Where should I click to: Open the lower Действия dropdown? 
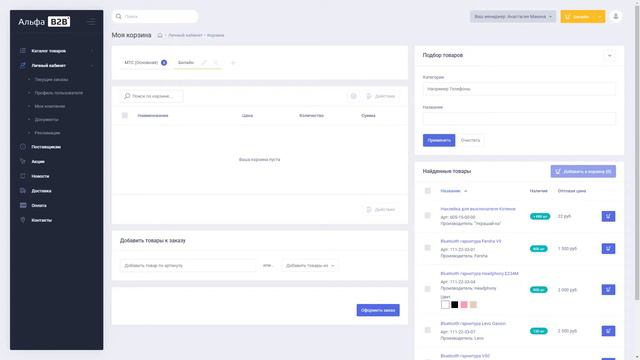(x=381, y=209)
